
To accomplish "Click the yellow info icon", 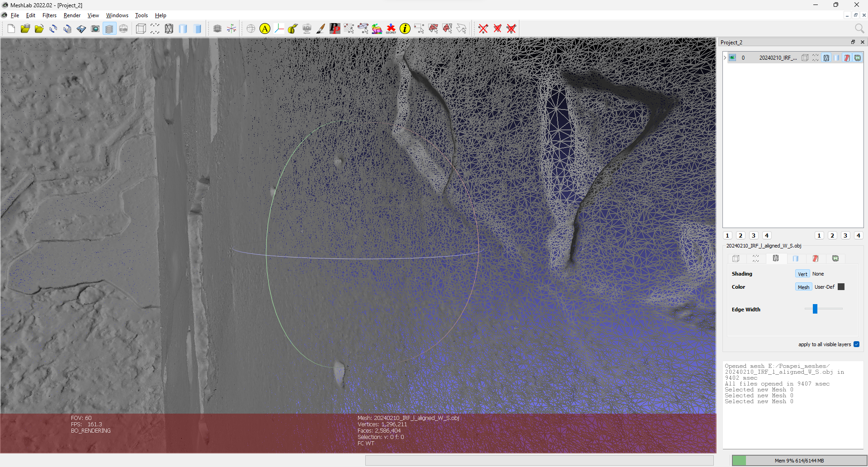I will point(405,29).
